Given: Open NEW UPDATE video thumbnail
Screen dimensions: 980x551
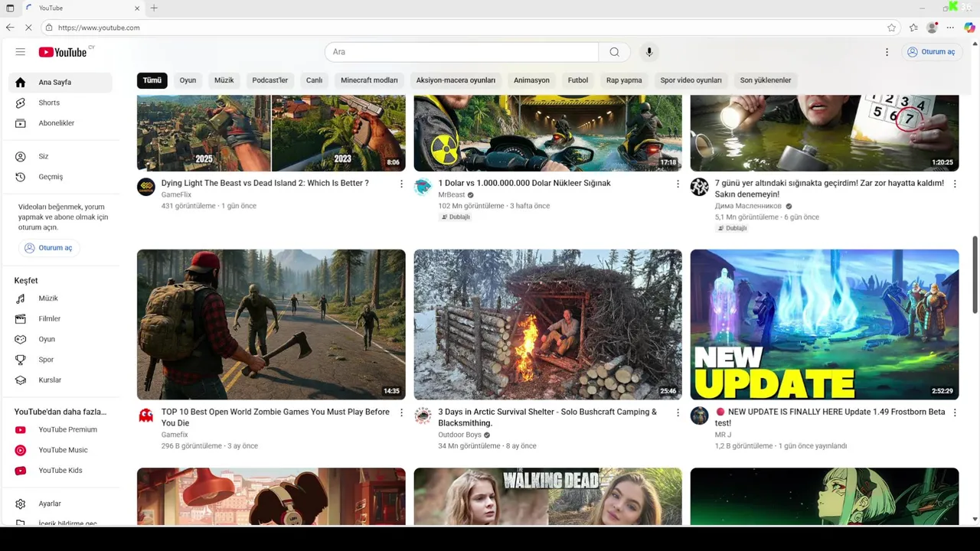Looking at the screenshot, I should (x=825, y=324).
